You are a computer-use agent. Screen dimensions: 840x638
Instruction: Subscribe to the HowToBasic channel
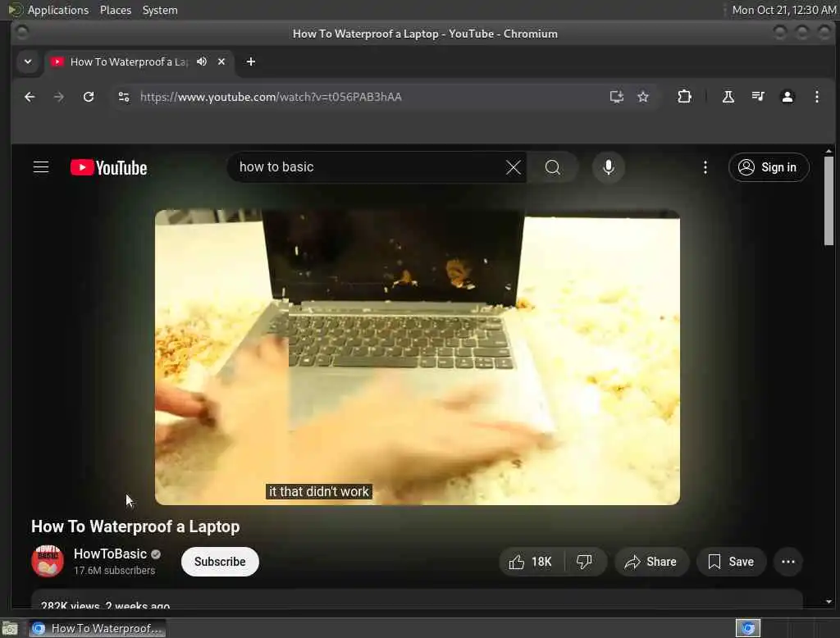220,562
